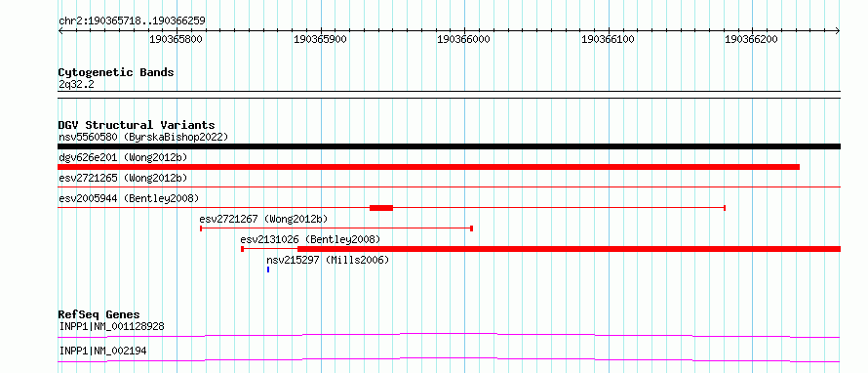Open variant label esv2131026 (Bentley2008)
Image resolution: width=868 pixels, height=373 pixels.
point(310,239)
